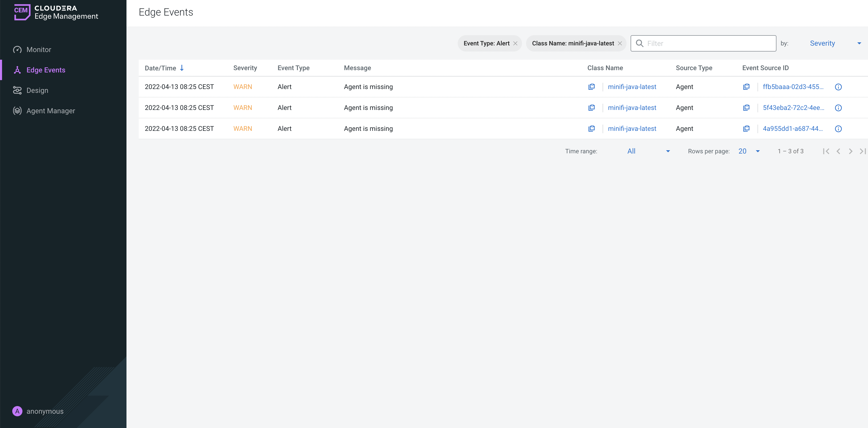The width and height of the screenshot is (868, 428).
Task: Open the Severity filter-by dropdown
Action: click(x=823, y=43)
